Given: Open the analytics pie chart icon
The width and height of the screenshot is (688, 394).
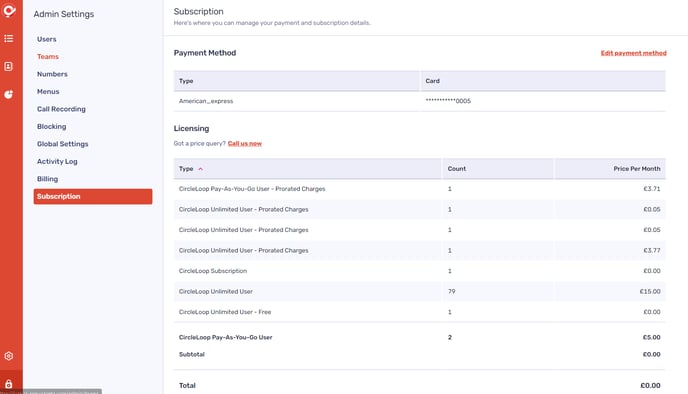Looking at the screenshot, I should [x=8, y=94].
